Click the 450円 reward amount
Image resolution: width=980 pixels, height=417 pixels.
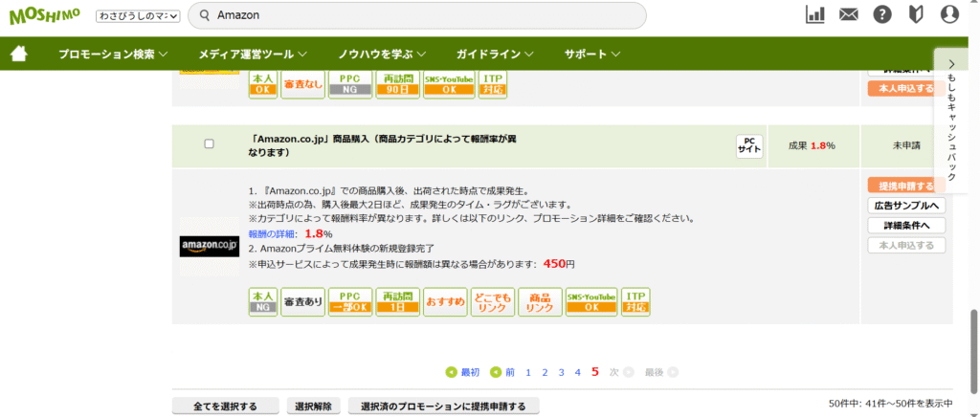tap(559, 263)
